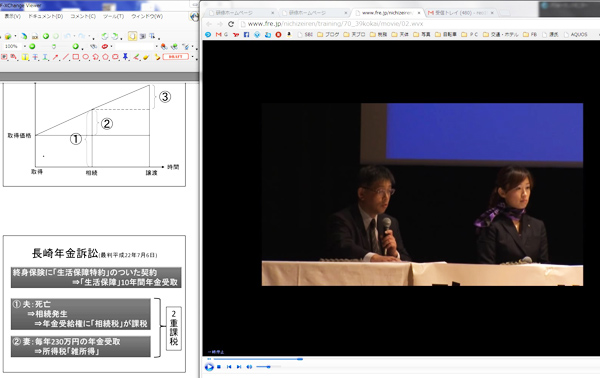Image resolution: width=600 pixels, height=378 pixels.
Task: Reload the page with browser refresh button
Action: (231, 24)
